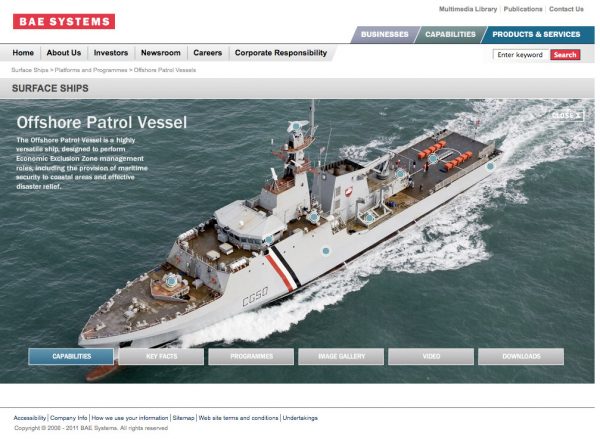
Task: Open the Multimedia Library link
Action: [x=468, y=9]
